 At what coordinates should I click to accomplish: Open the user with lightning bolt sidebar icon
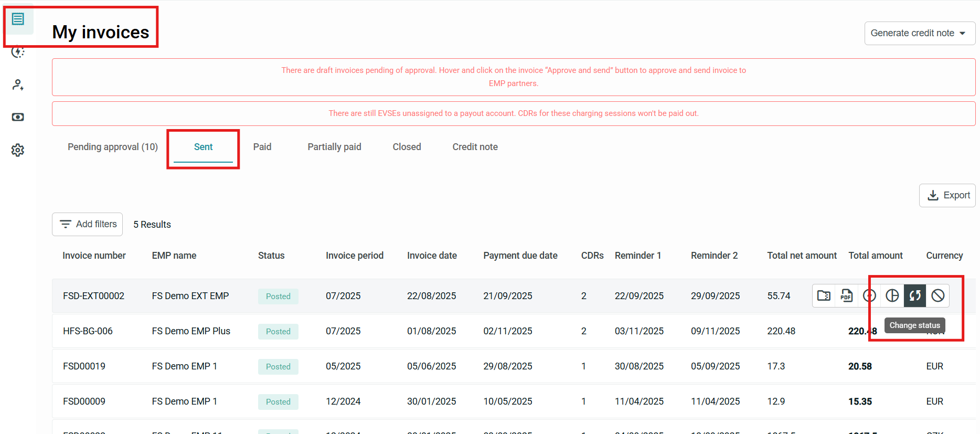pos(18,84)
